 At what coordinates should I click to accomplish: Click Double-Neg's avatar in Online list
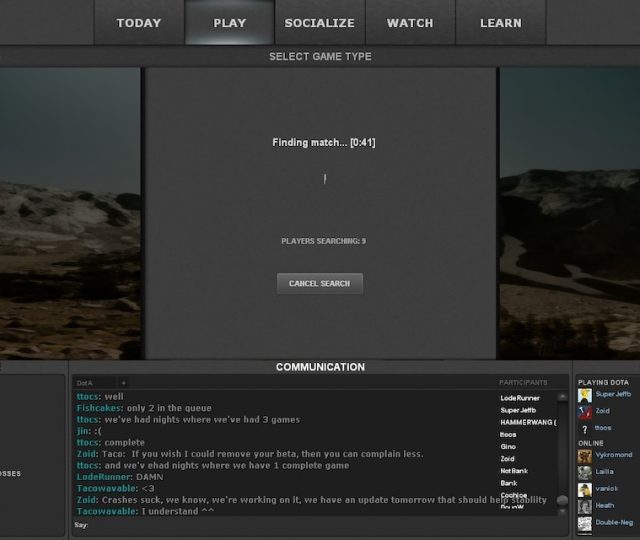pyautogui.click(x=585, y=522)
